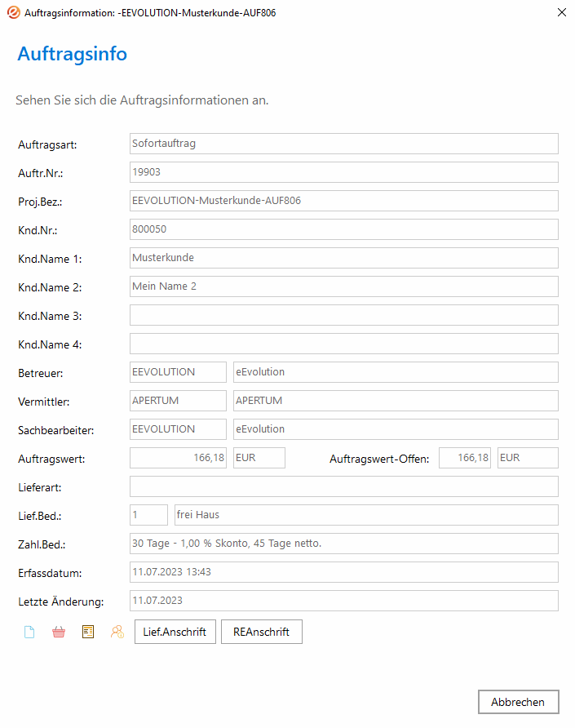
Task: Click the red shopping basket icon
Action: (x=59, y=632)
